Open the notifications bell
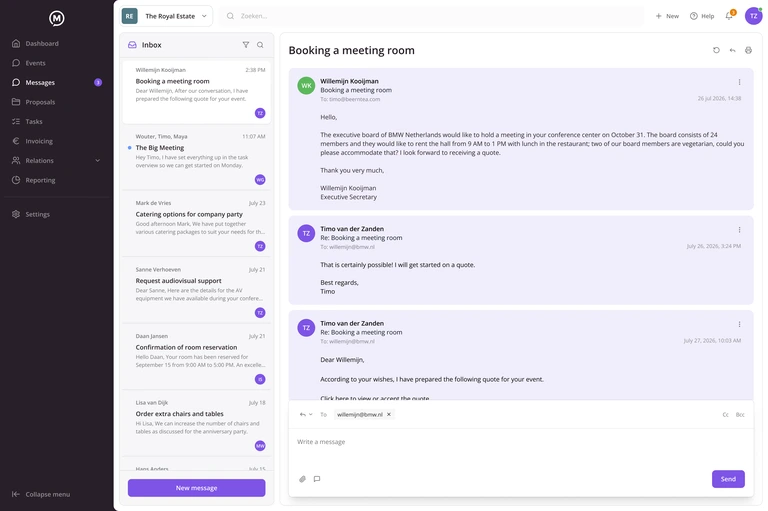This screenshot has height=511, width=768. (x=729, y=16)
